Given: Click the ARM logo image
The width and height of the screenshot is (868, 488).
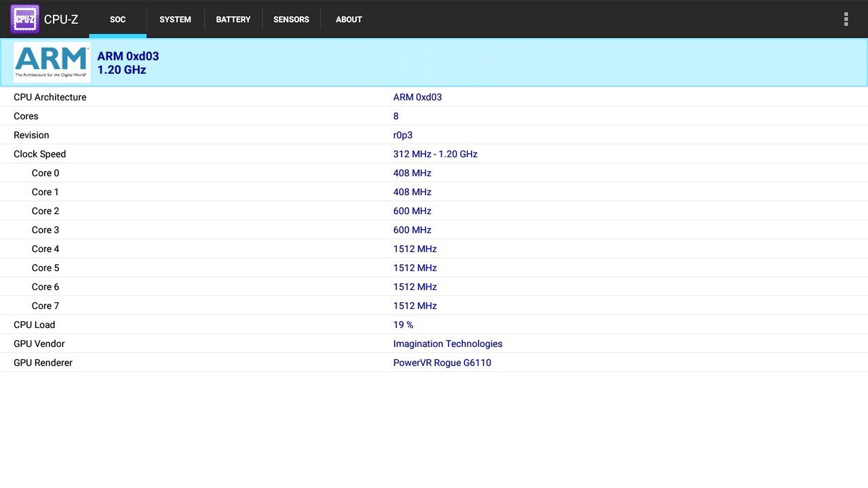Looking at the screenshot, I should 52,62.
